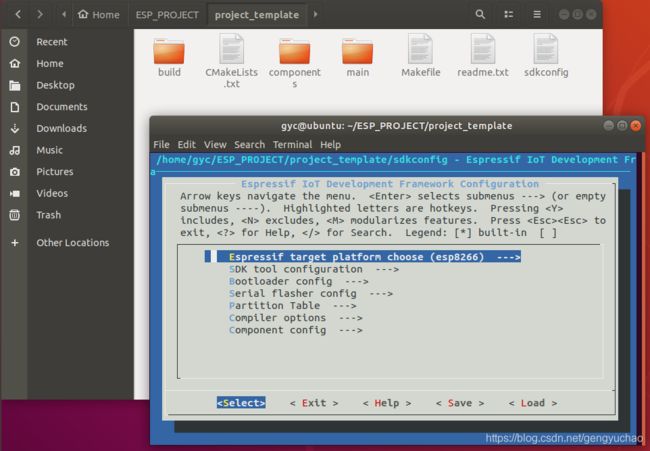Click the < Help > button in menuconfig
Image resolution: width=650 pixels, height=451 pixels.
pos(387,403)
